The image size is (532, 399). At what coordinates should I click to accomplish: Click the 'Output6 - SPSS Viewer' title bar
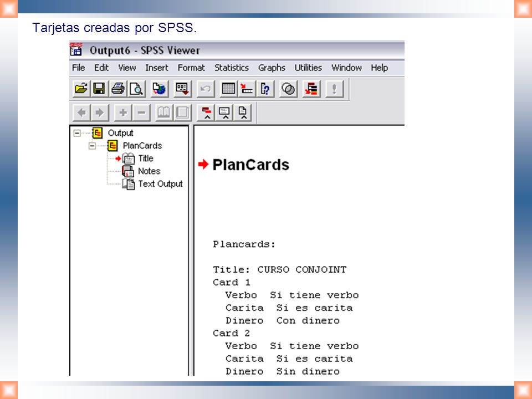[x=237, y=50]
